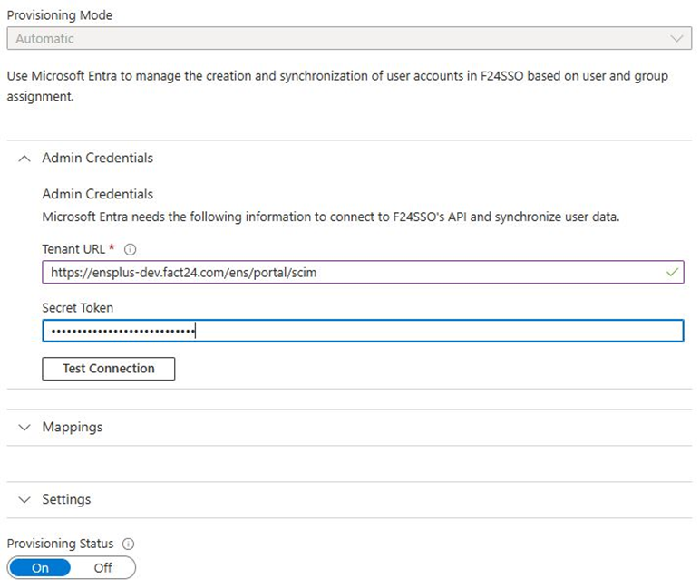Click the Tenant URL field label
Viewport: 700px width, 588px height.
tap(73, 249)
